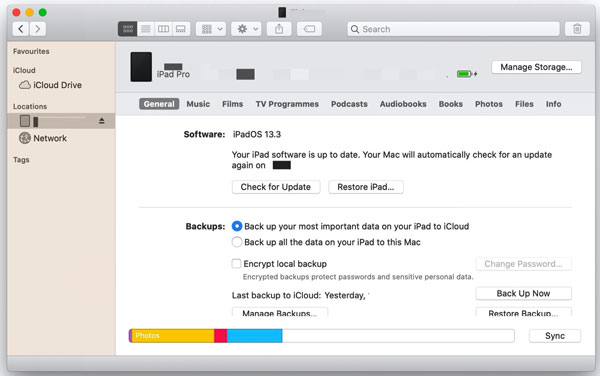Click Manage Backups button
The height and width of the screenshot is (376, 600).
[279, 312]
